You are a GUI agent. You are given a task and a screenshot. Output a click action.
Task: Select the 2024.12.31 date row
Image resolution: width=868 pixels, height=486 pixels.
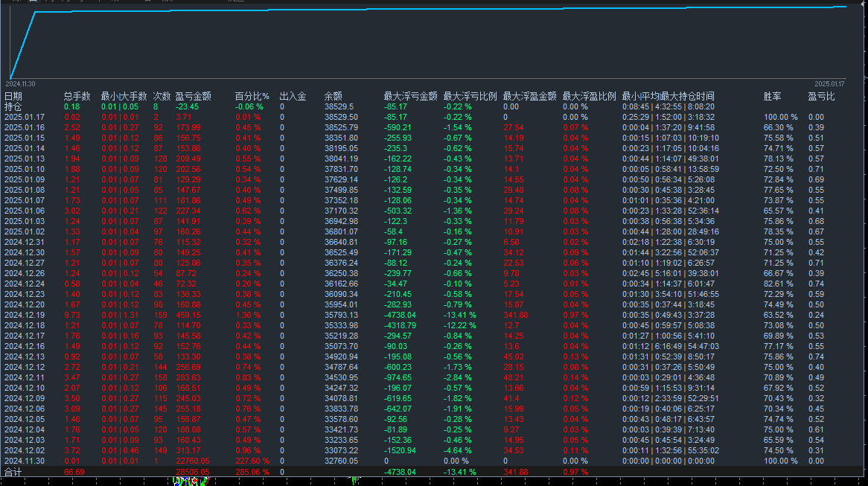25,243
